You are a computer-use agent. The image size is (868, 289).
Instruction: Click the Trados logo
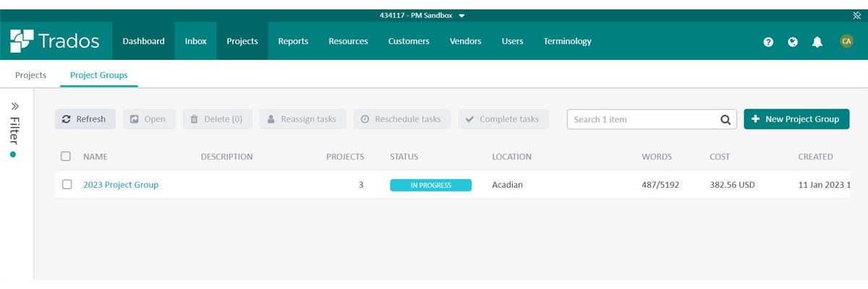pyautogui.click(x=55, y=41)
